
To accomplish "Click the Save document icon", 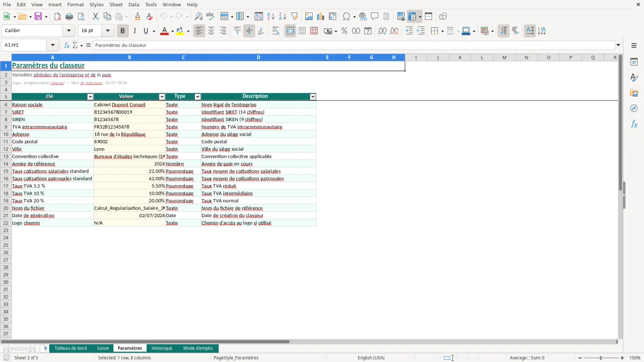I will pos(38,17).
